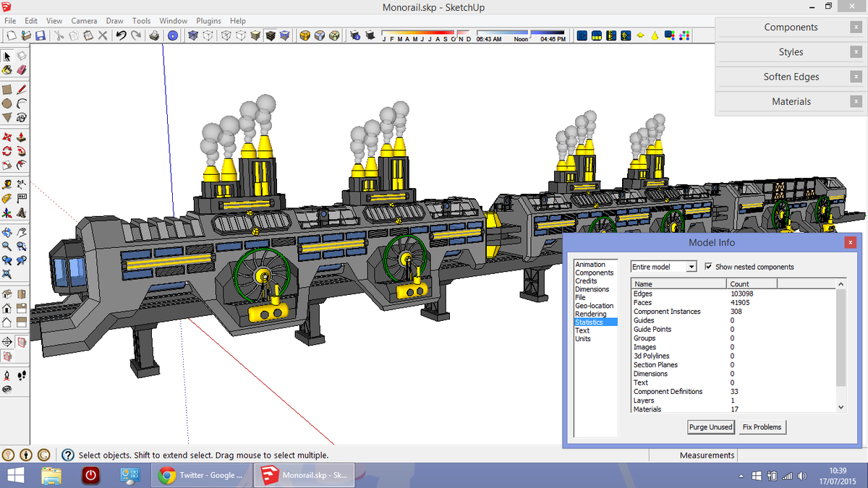
Task: Select the Orbit tool
Action: (x=7, y=233)
